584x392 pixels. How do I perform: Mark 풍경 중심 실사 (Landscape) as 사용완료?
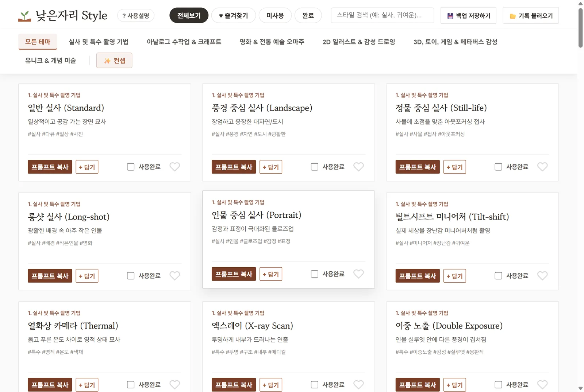(315, 167)
